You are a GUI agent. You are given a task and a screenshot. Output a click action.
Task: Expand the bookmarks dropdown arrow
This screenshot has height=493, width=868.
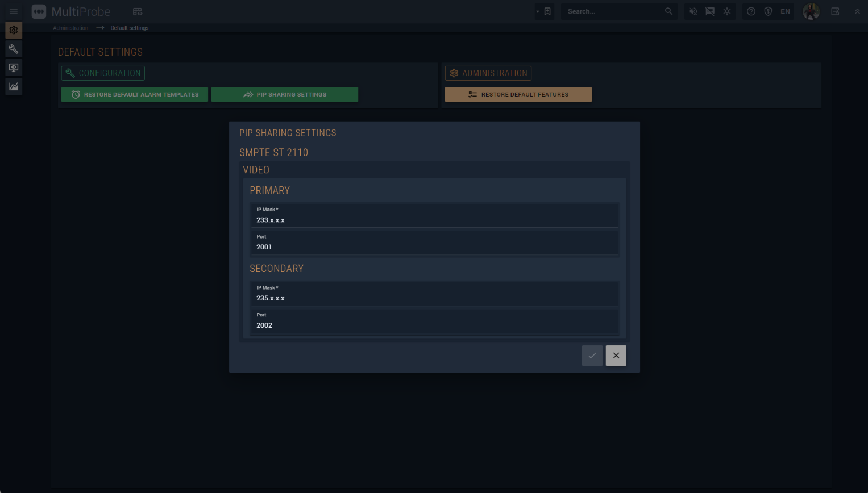[538, 11]
